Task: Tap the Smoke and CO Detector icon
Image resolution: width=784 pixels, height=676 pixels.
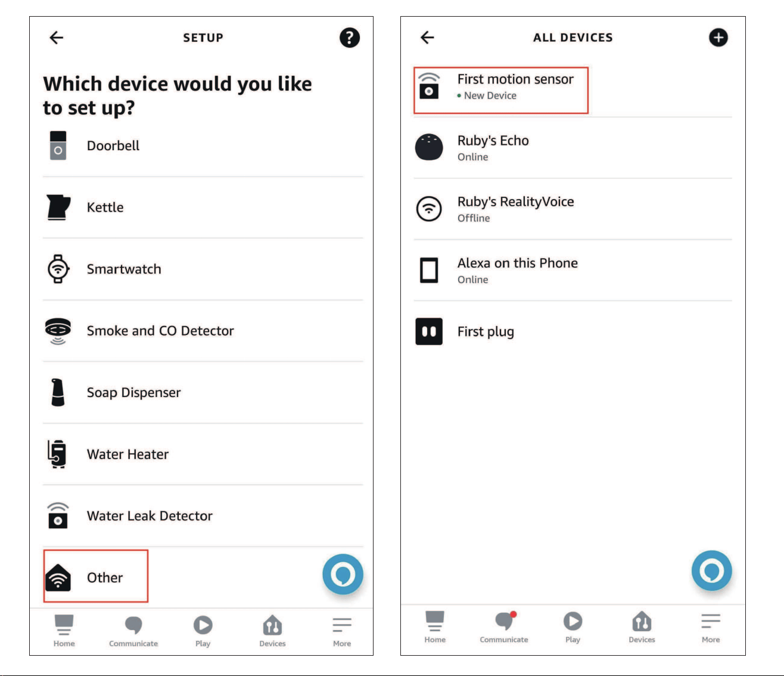Action: click(58, 331)
